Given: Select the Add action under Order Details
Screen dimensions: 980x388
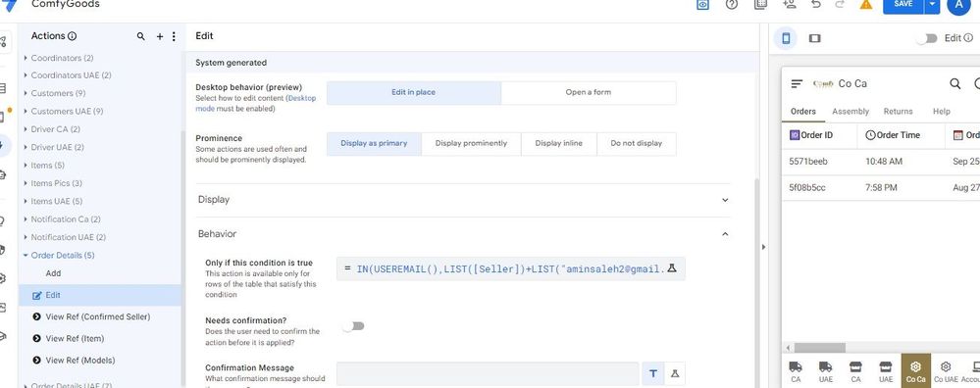Looking at the screenshot, I should click(x=53, y=273).
